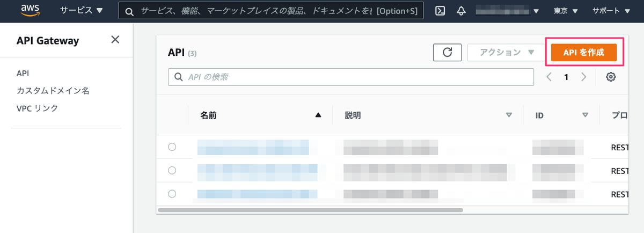Open the 東京 region selector
Image resolution: width=644 pixels, height=233 pixels.
click(x=565, y=11)
